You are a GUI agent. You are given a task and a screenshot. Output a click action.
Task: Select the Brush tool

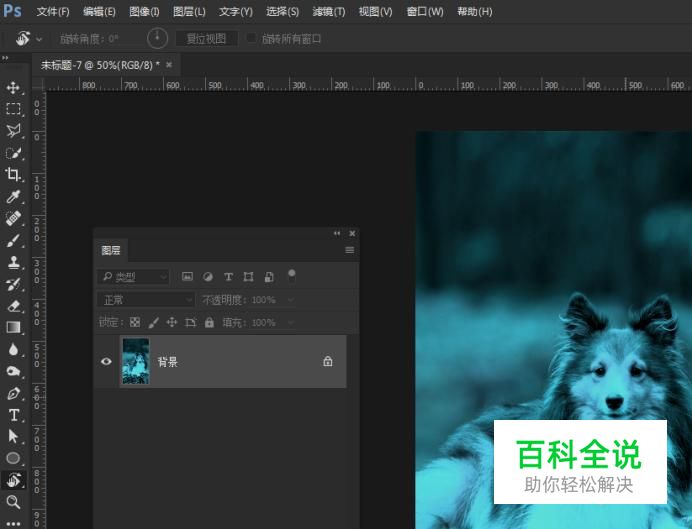tap(13, 240)
